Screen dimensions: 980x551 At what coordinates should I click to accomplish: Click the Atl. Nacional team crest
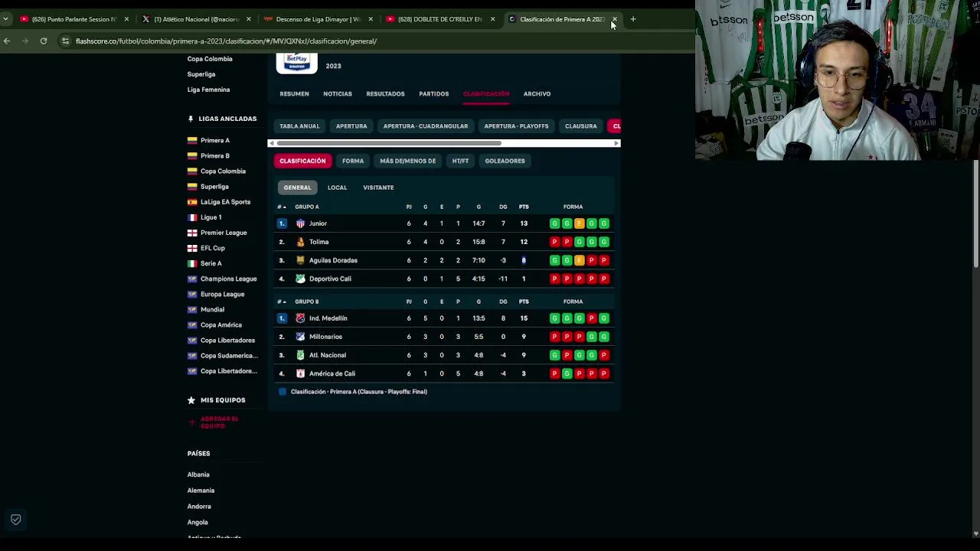pyautogui.click(x=301, y=355)
